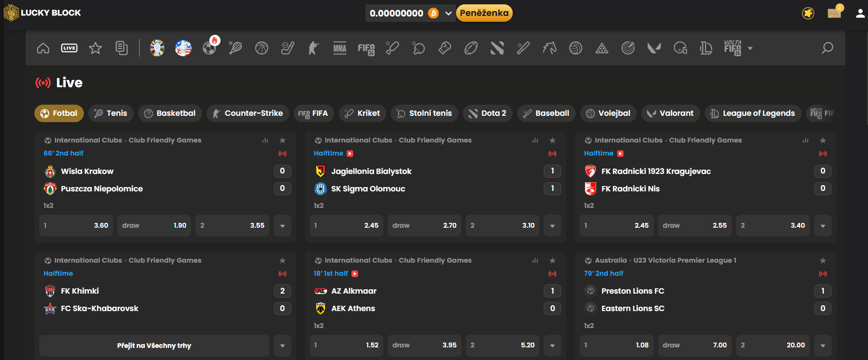This screenshot has width=868, height=360.
Task: Select the table tennis paddle icon
Action: coord(419,48)
